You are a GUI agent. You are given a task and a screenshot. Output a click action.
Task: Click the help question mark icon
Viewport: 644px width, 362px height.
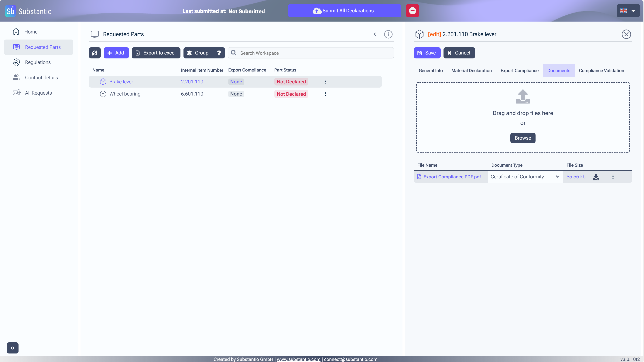[x=219, y=53]
